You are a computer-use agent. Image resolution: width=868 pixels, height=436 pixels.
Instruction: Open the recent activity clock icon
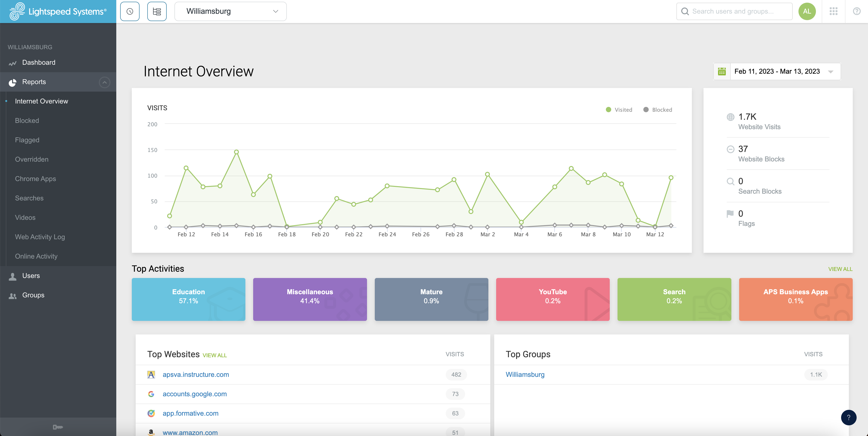[130, 11]
